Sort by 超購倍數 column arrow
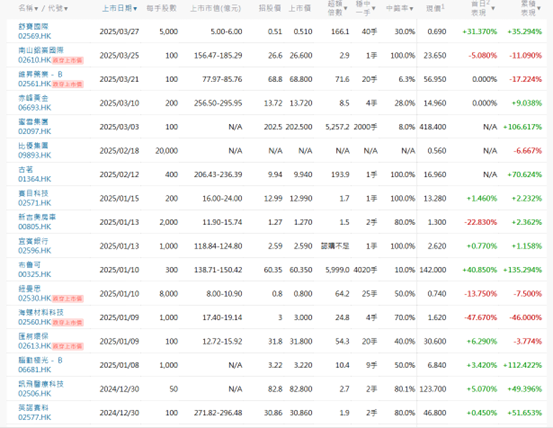This screenshot has height=428, width=553. [x=345, y=8]
